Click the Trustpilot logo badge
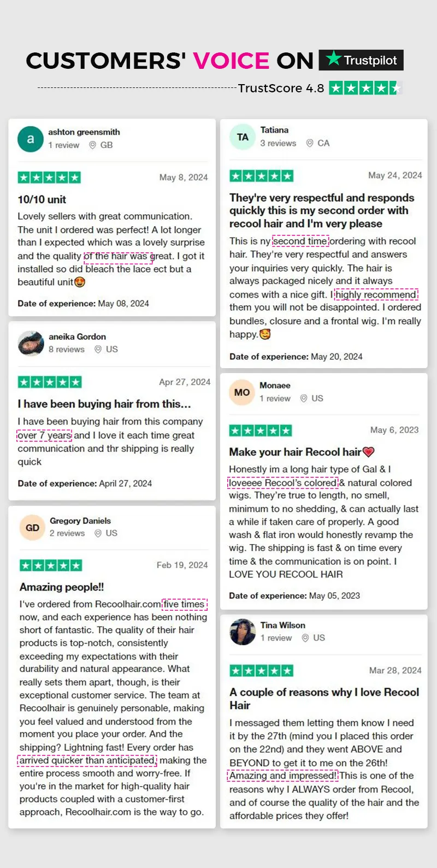The height and width of the screenshot is (868, 437). coord(361,60)
